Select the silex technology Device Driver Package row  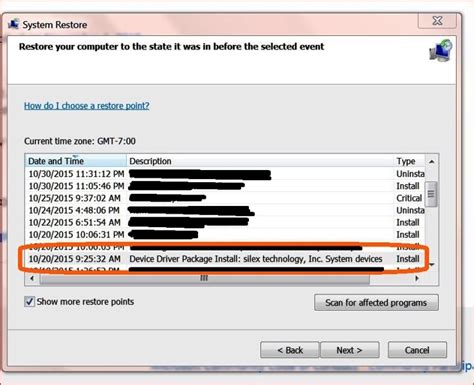(x=225, y=259)
